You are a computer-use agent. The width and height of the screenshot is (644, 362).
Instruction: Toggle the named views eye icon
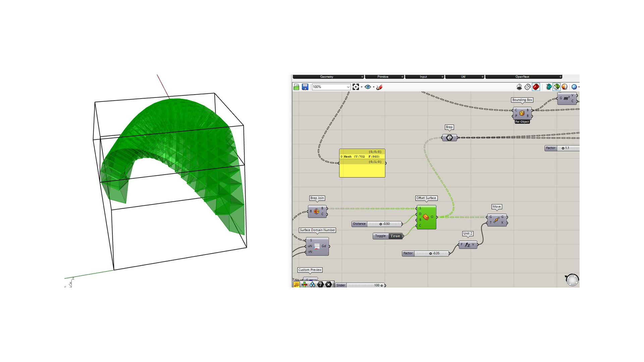[368, 87]
